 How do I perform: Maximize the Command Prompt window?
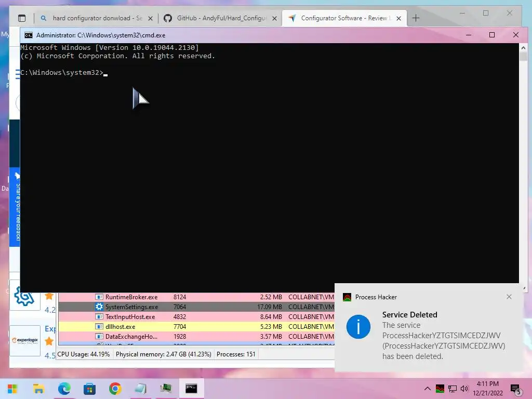point(492,35)
